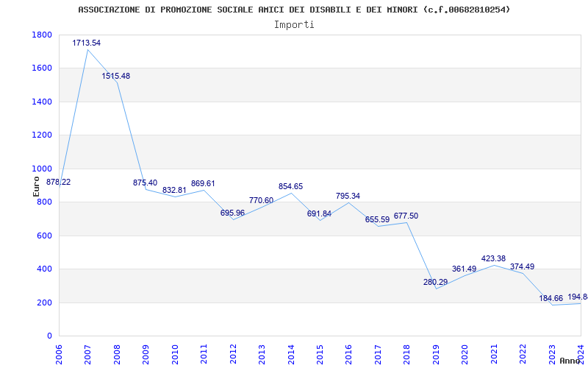
Task: Click the 655.59 value label
Action: tap(378, 219)
